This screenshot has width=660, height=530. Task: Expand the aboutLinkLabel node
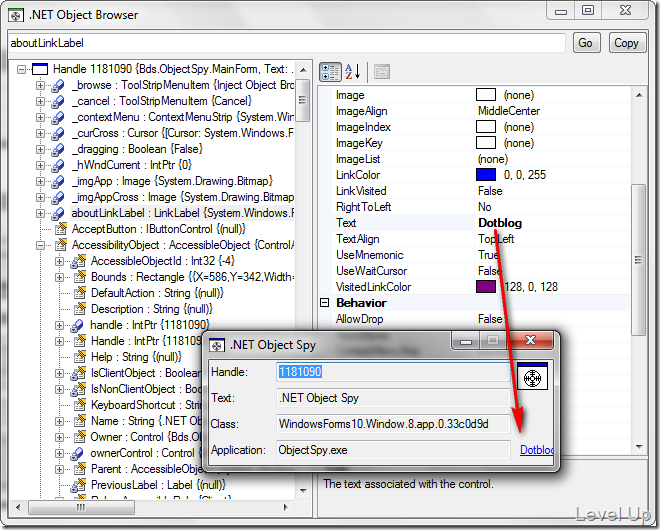pos(40,213)
